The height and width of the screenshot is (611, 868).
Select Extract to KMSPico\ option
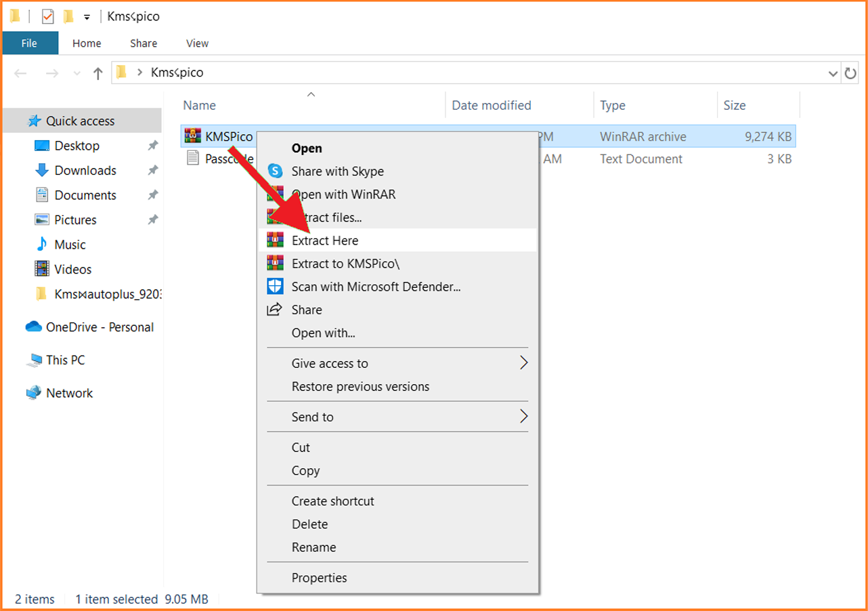397,264
